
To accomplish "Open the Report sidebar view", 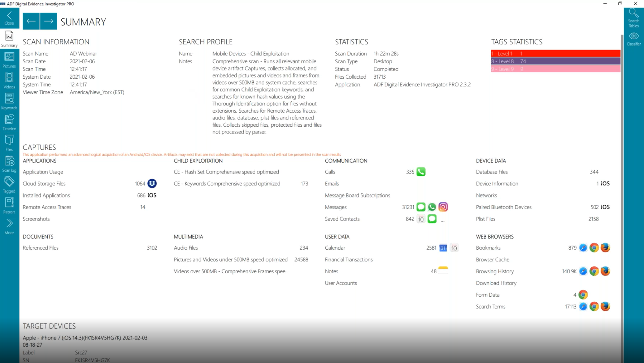I will (x=9, y=206).
